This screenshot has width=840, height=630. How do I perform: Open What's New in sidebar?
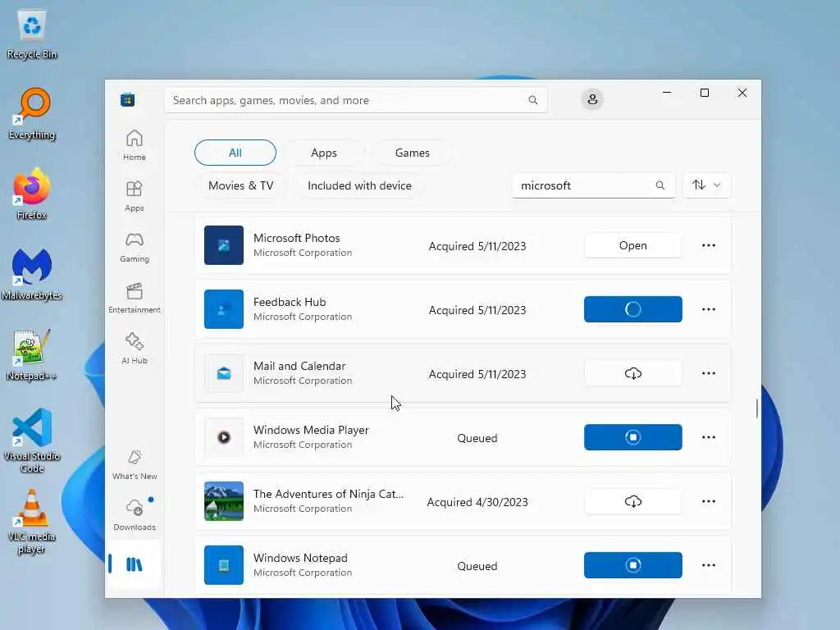(134, 464)
